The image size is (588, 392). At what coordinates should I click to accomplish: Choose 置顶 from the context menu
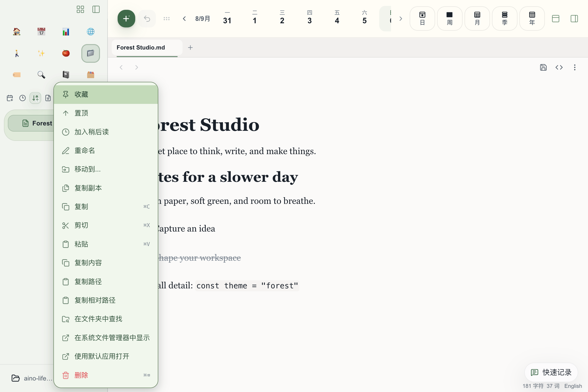tap(106, 113)
